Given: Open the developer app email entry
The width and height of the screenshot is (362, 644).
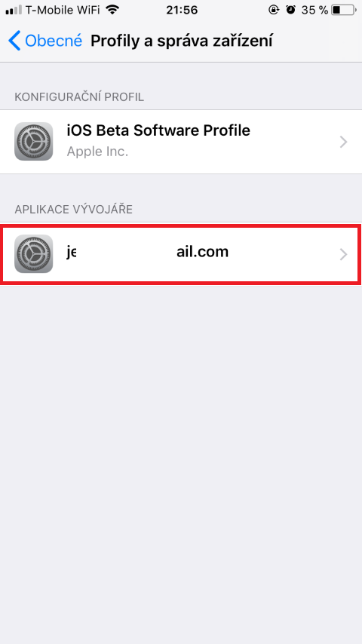Looking at the screenshot, I should tap(181, 254).
